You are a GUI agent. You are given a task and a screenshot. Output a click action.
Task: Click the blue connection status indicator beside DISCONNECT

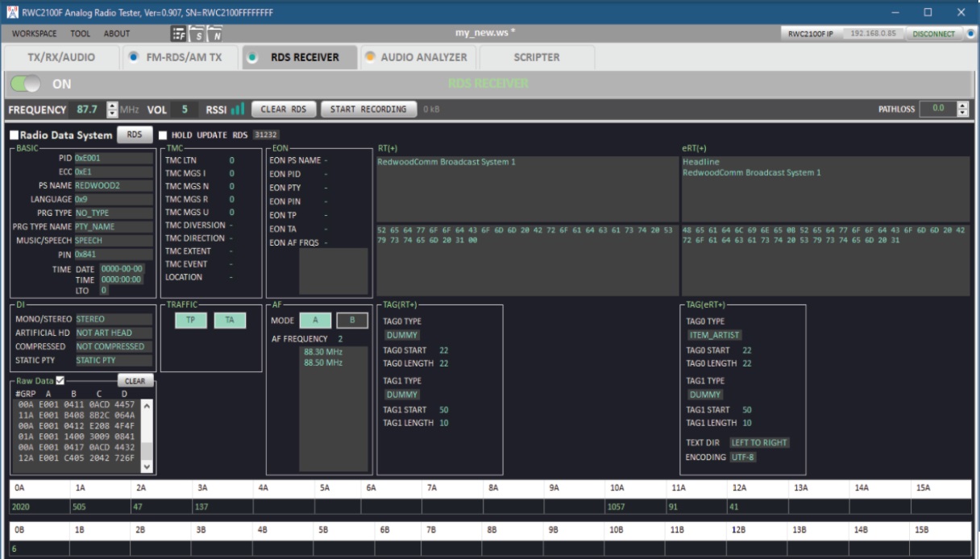[970, 34]
